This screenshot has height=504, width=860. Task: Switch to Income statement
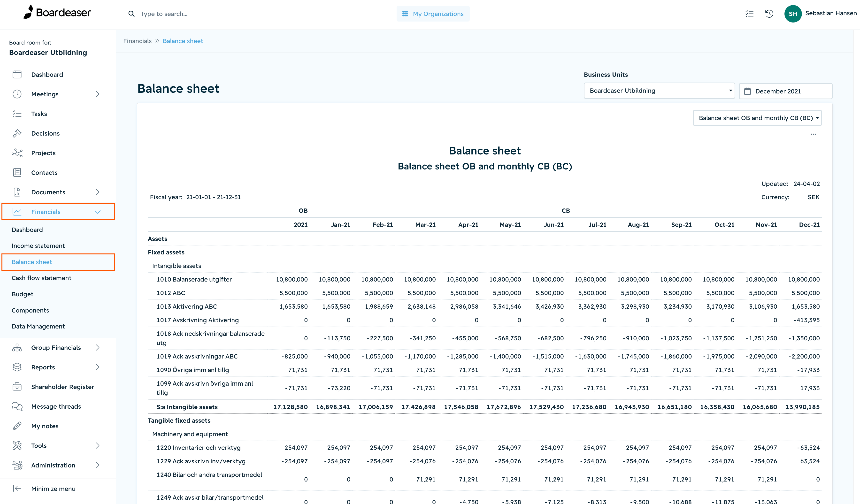click(38, 245)
